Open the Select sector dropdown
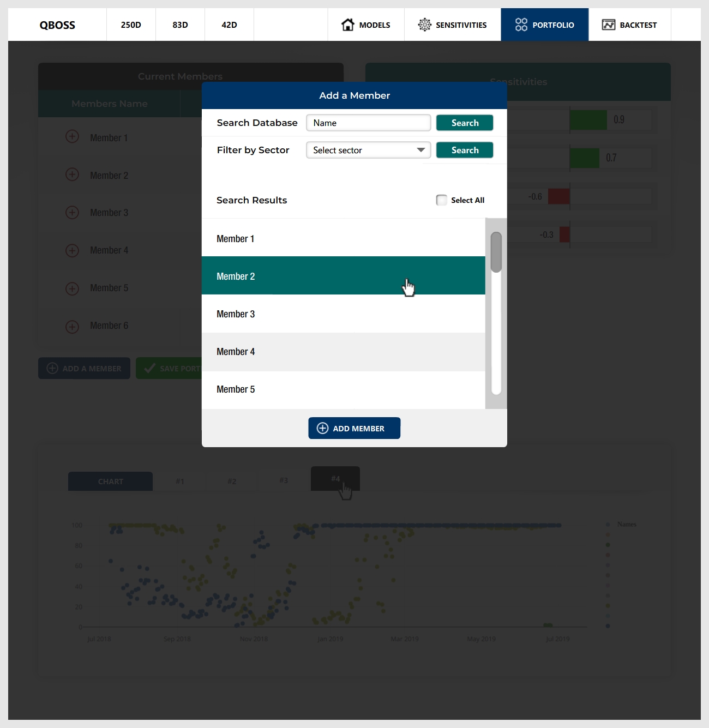The width and height of the screenshot is (709, 728). coord(369,150)
